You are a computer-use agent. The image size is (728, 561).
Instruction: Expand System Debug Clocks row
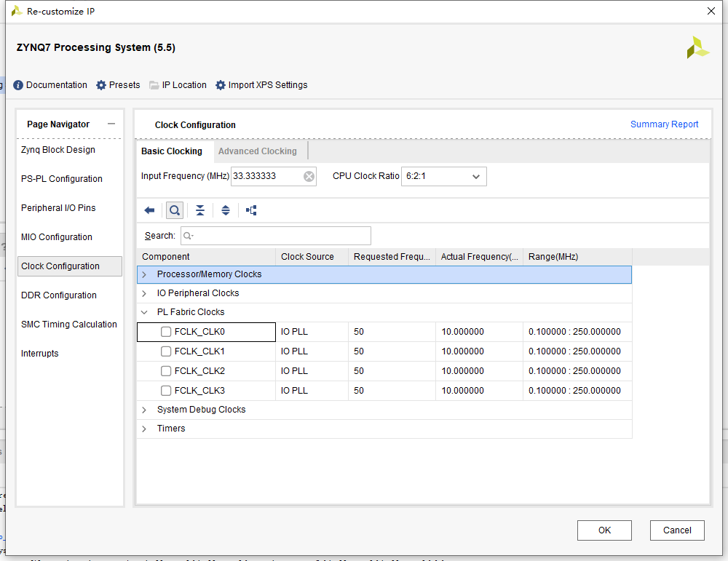(144, 410)
